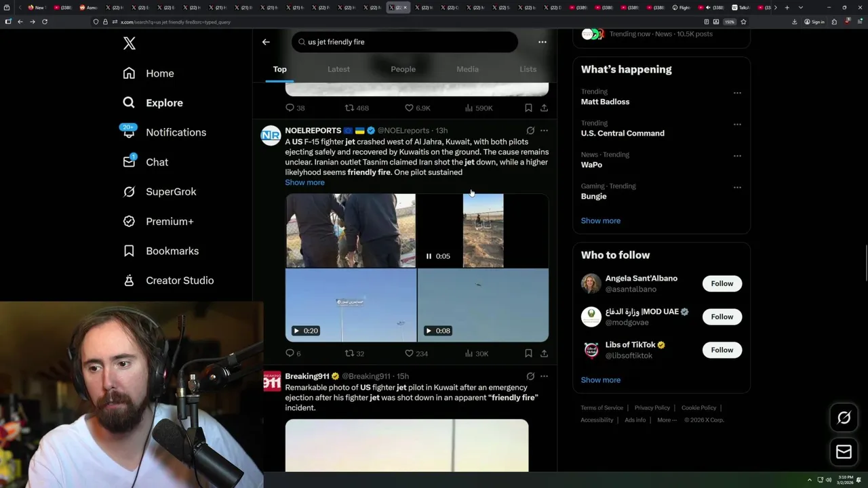868x488 pixels.
Task: Open Bookmarks in the sidebar
Action: coord(161,251)
